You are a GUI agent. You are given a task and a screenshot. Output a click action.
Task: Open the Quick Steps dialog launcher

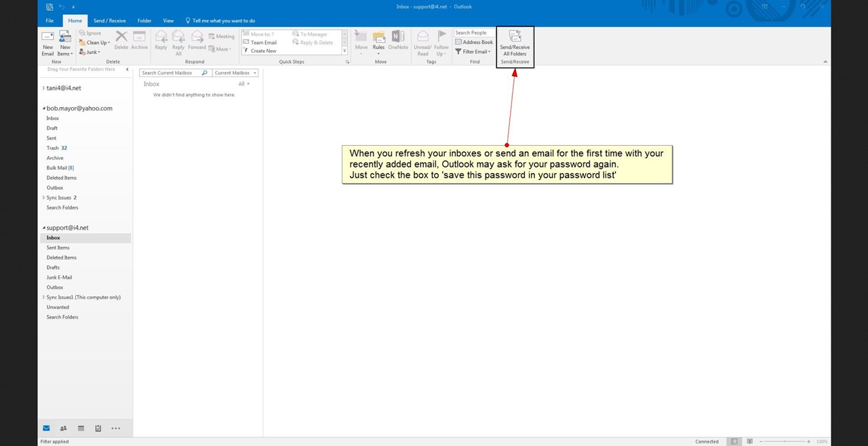tap(347, 62)
